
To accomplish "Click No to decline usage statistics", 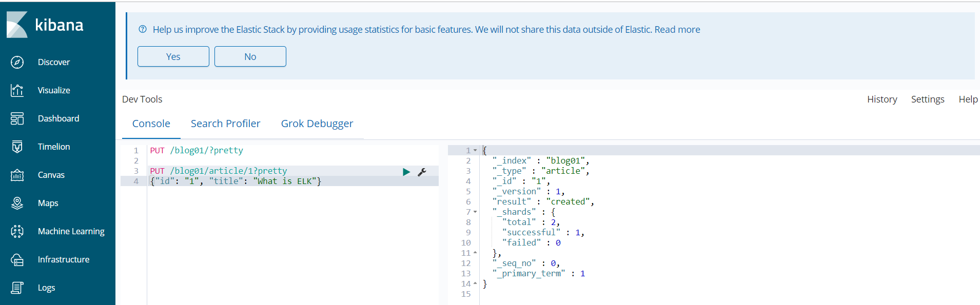I will coord(250,56).
